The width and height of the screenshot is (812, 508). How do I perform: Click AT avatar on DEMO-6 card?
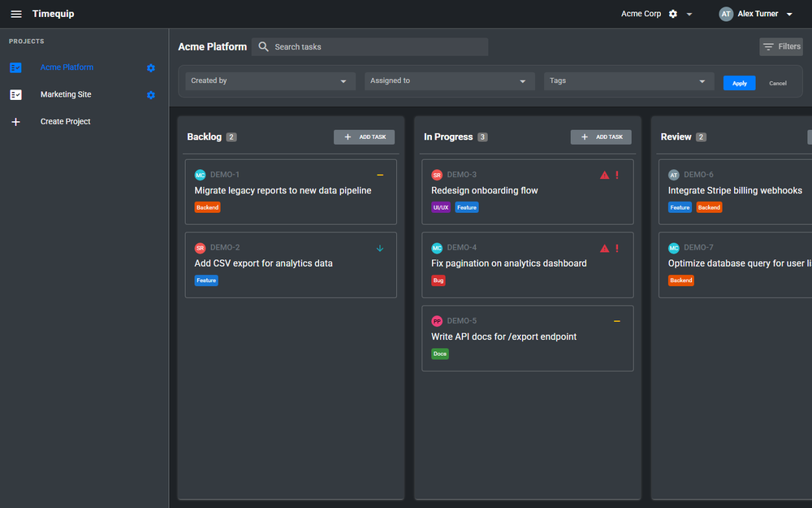tap(673, 176)
